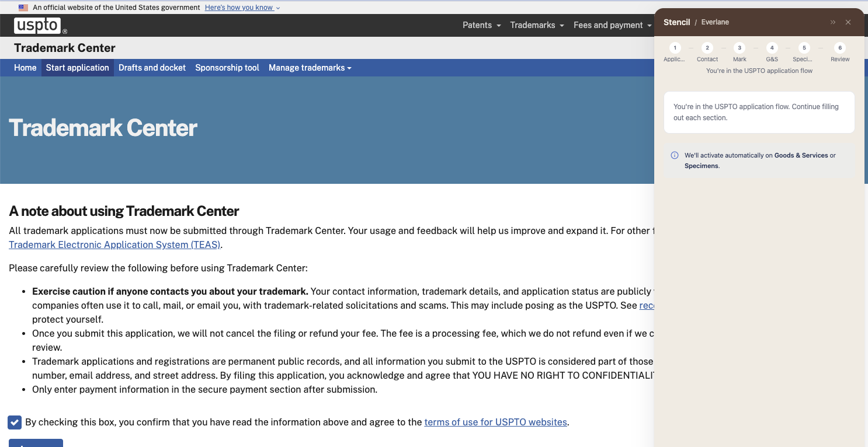The height and width of the screenshot is (447, 868).
Task: Click the Stencil panel title
Action: 677,22
